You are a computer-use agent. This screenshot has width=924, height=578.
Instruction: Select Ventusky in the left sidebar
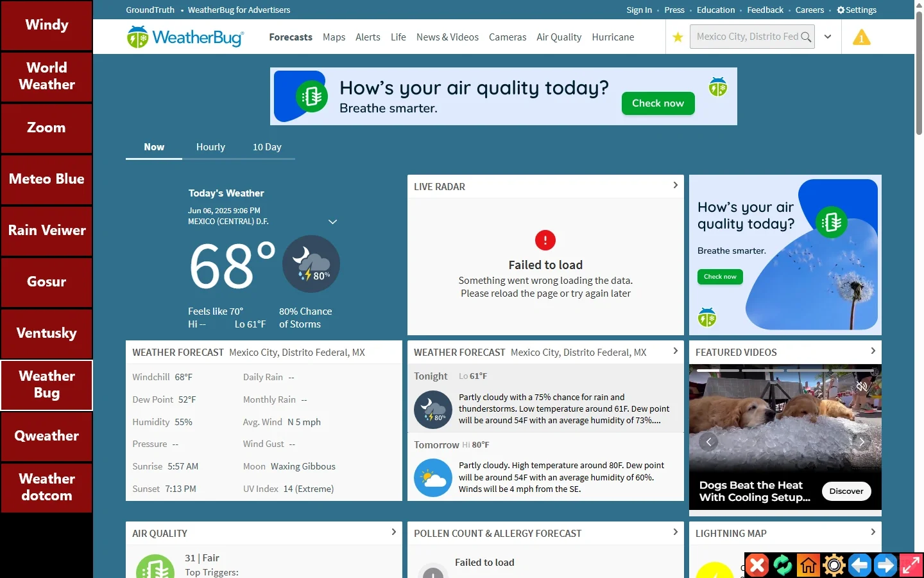(47, 333)
